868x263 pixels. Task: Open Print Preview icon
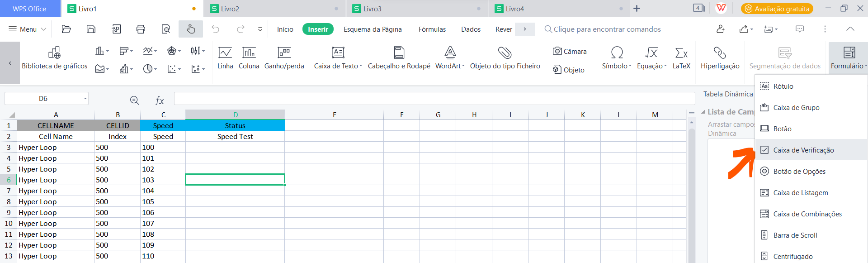166,29
